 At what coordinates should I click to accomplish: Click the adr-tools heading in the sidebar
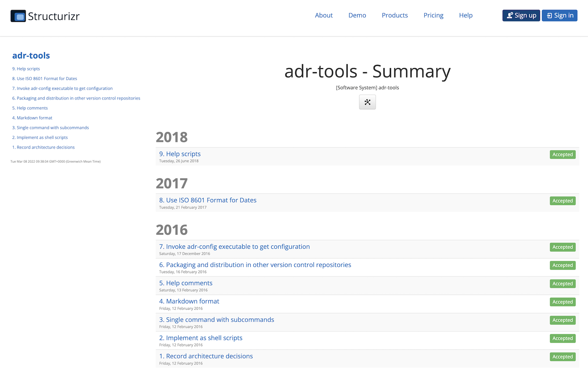[x=31, y=55]
